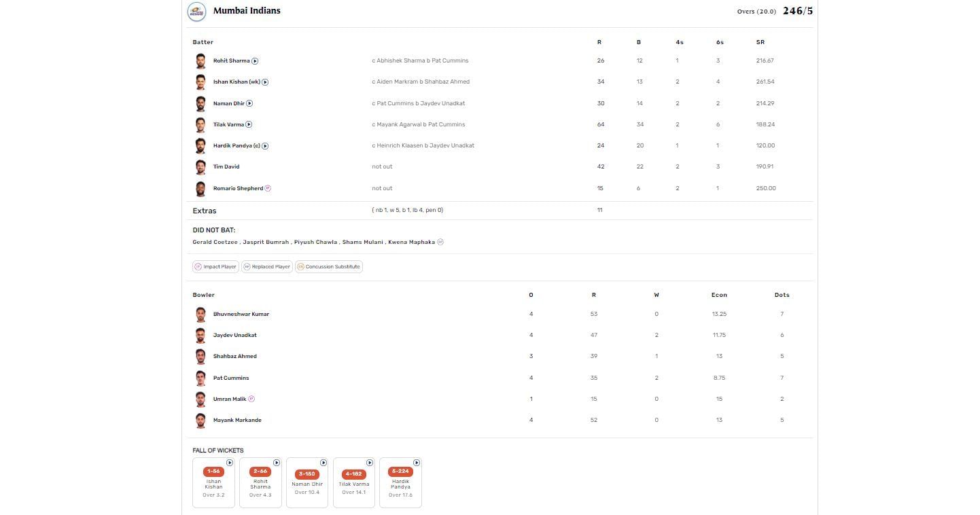This screenshot has height=515, width=980.
Task: Click Bhuvneshwar Kumar's player photo
Action: click(x=200, y=314)
